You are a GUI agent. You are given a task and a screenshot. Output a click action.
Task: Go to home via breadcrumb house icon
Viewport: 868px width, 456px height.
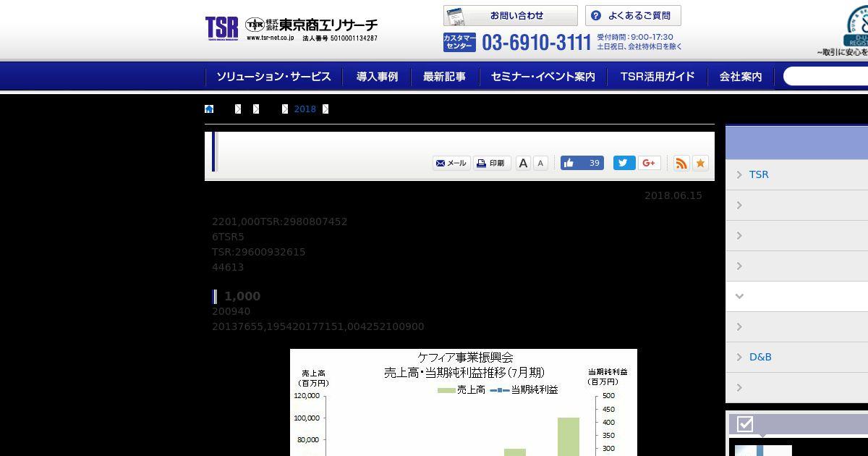pyautogui.click(x=209, y=109)
